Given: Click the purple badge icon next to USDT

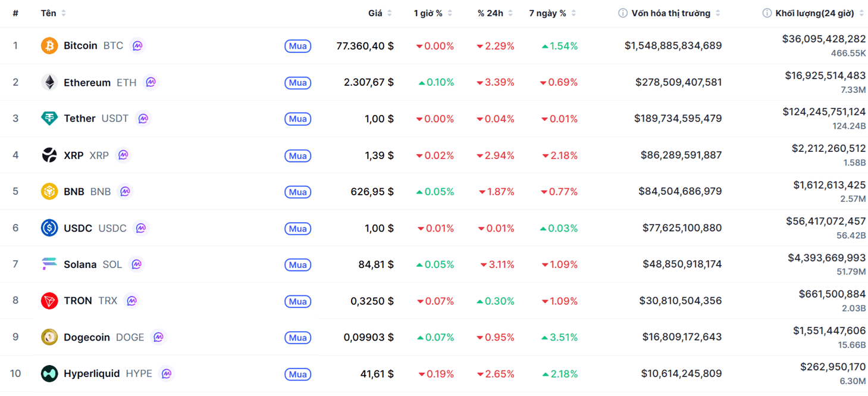Looking at the screenshot, I should coord(143,119).
